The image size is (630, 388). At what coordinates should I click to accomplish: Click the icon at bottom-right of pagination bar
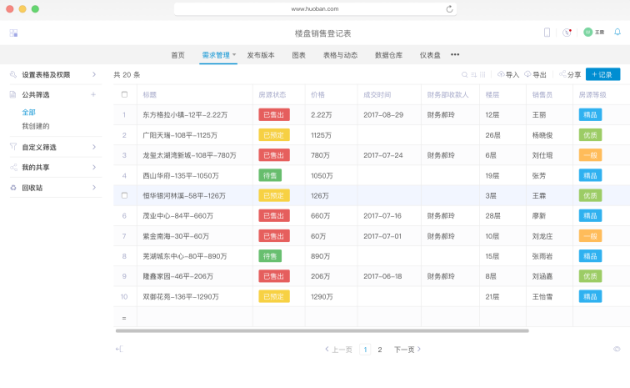[617, 349]
